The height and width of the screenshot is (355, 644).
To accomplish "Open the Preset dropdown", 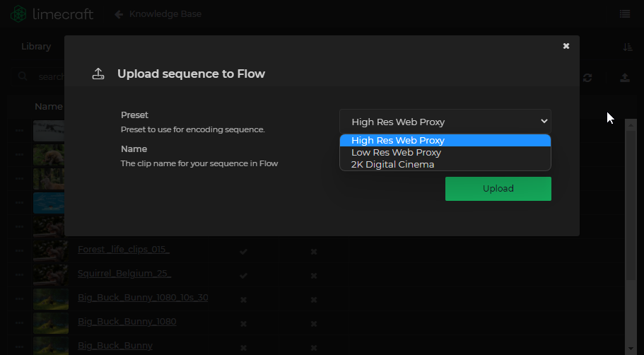I will [445, 122].
